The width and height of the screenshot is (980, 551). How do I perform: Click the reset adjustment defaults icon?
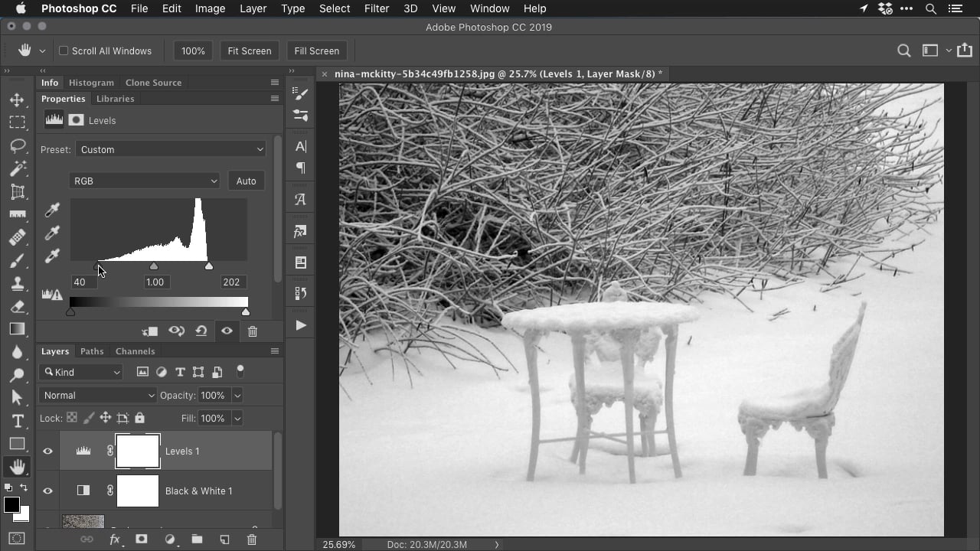(201, 331)
